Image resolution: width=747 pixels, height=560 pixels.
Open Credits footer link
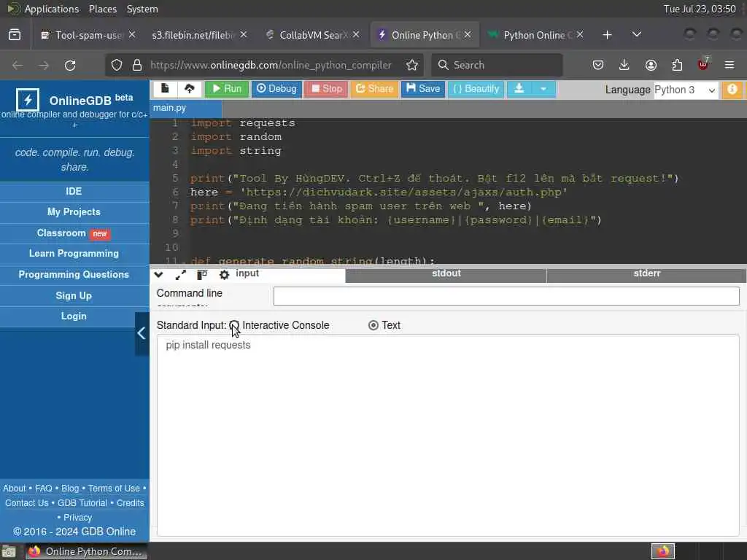pyautogui.click(x=130, y=503)
